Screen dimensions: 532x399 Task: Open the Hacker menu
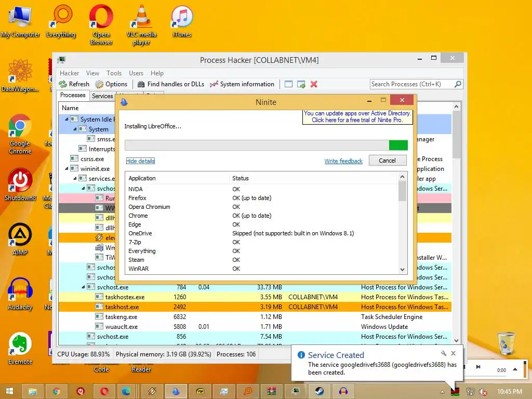69,73
